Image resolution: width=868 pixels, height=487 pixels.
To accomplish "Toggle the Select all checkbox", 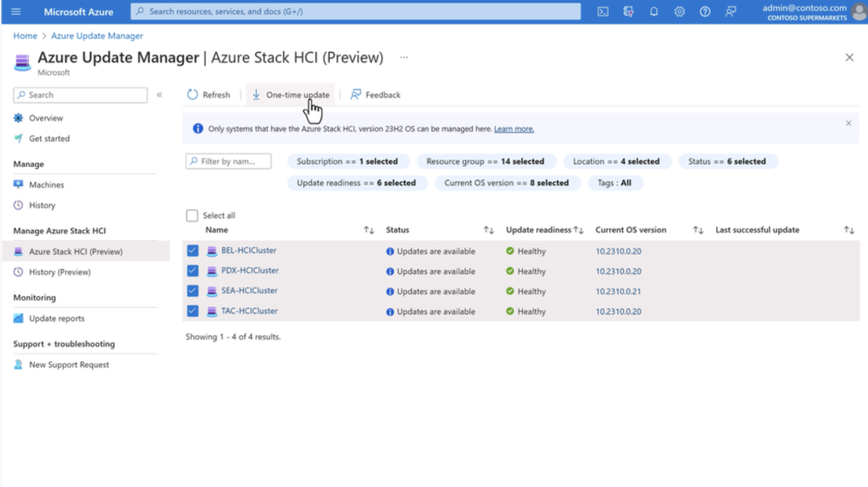I will click(x=192, y=216).
